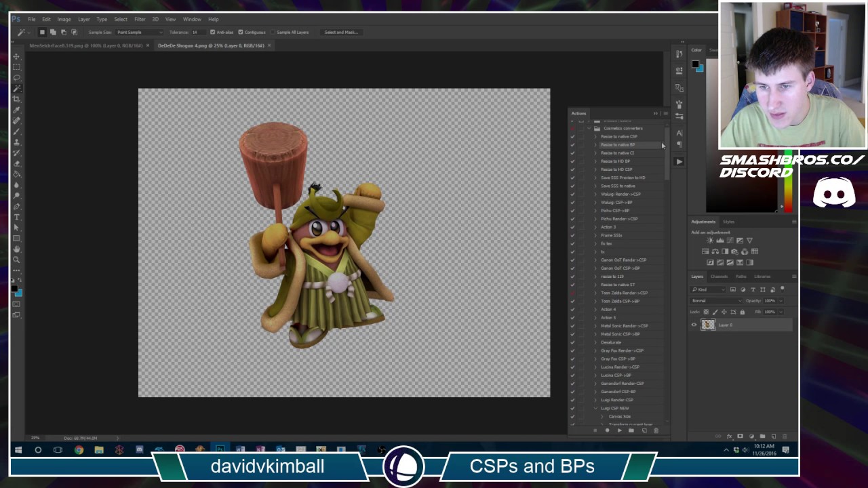The width and height of the screenshot is (868, 488).
Task: Hide Layer 0 with the eye icon
Action: click(x=694, y=325)
